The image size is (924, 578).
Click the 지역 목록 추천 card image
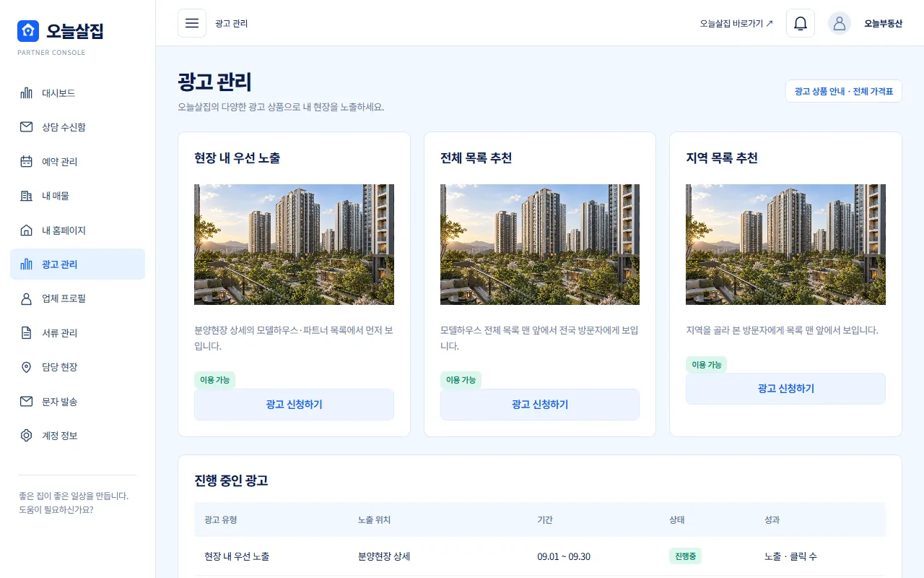[785, 244]
